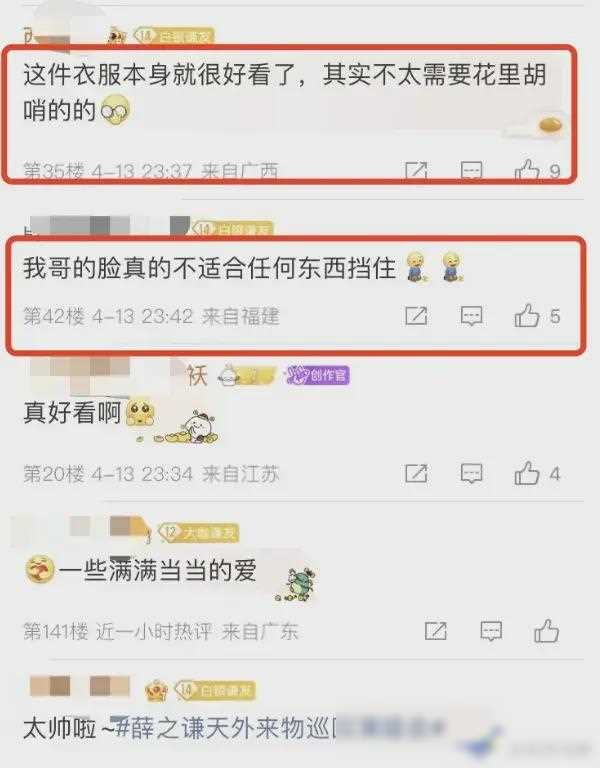Tap the 一些满满当当的爱 comment text

tap(158, 571)
